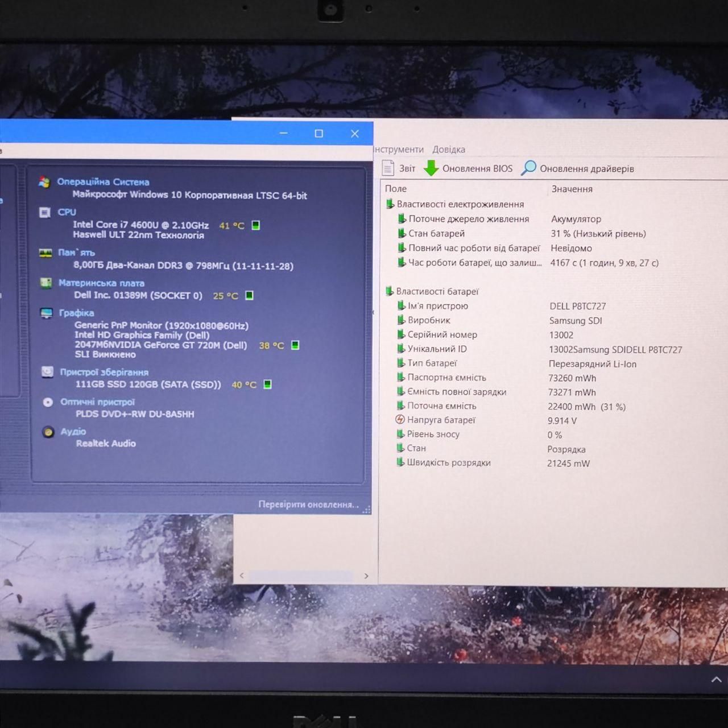Click the icon beside Виробник row
Screen dimensions: 728x728
pyautogui.click(x=401, y=320)
